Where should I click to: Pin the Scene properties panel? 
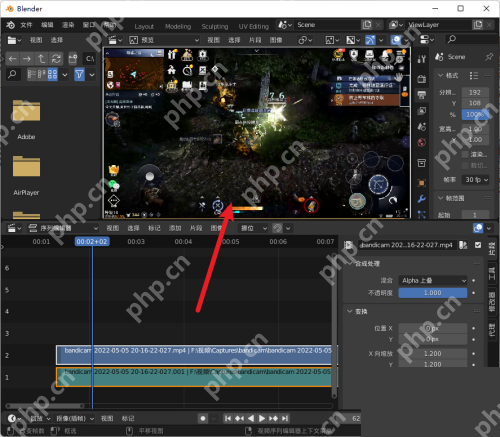(489, 57)
